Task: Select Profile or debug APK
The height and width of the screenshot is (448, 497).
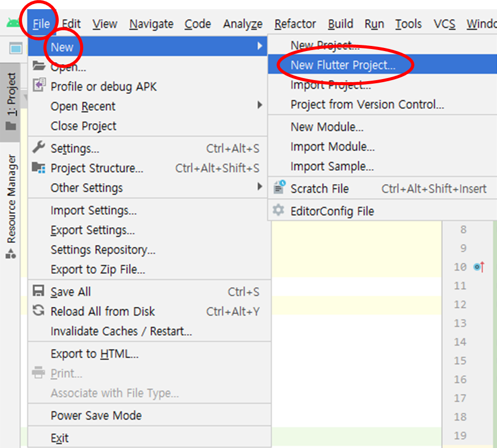Action: click(x=147, y=86)
